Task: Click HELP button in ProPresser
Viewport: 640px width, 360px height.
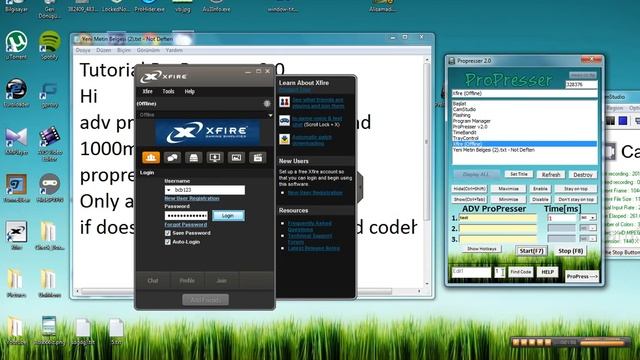Action: point(547,272)
